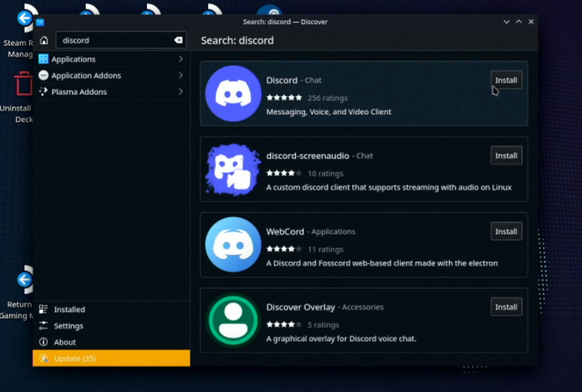
Task: Click the Discord app logo
Action: click(233, 93)
